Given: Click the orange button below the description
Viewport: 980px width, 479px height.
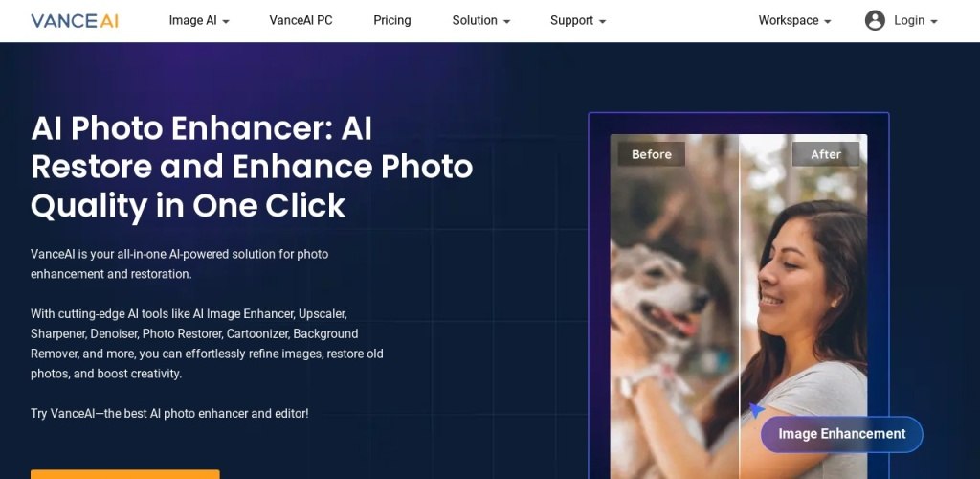Looking at the screenshot, I should tap(125, 474).
